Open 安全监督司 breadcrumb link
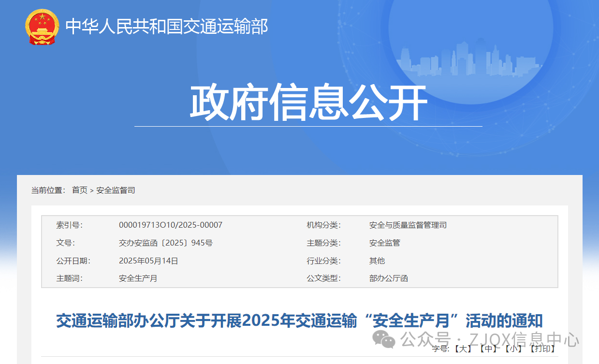Image resolution: width=599 pixels, height=364 pixels. 116,190
